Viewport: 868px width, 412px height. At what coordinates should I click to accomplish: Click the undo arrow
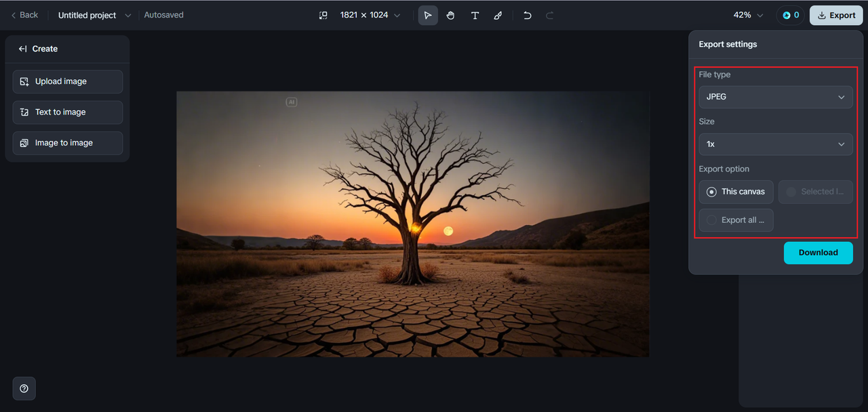[527, 15]
